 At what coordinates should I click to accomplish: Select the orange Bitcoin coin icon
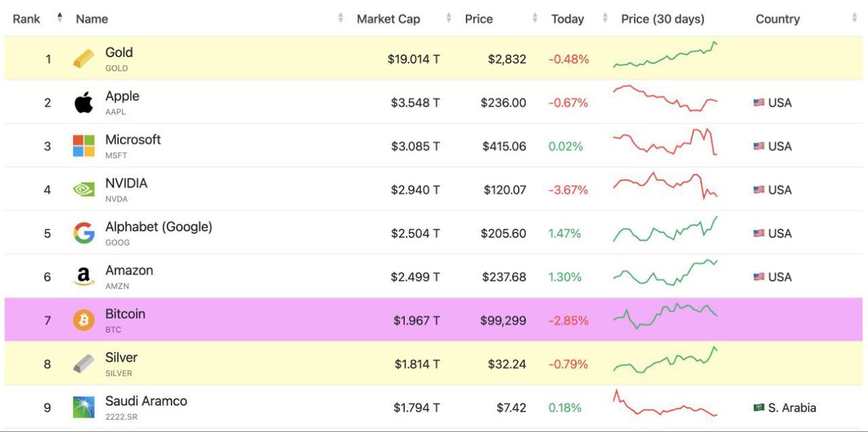pyautogui.click(x=82, y=320)
